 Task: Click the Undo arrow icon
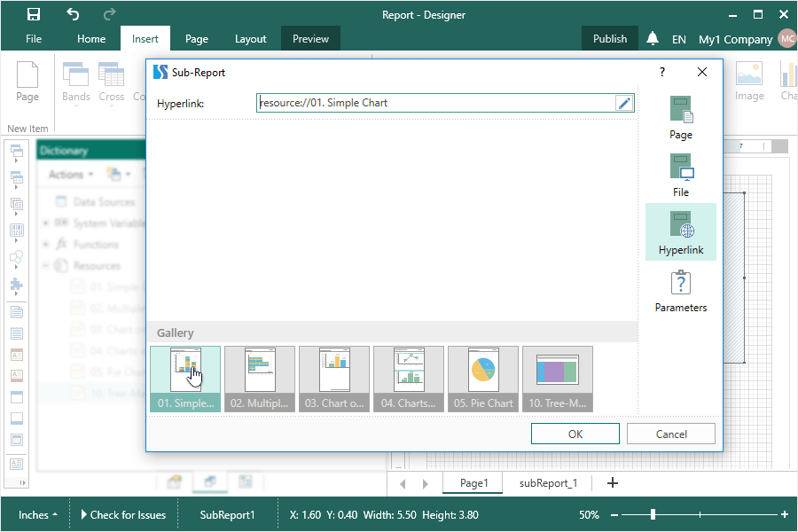click(73, 14)
